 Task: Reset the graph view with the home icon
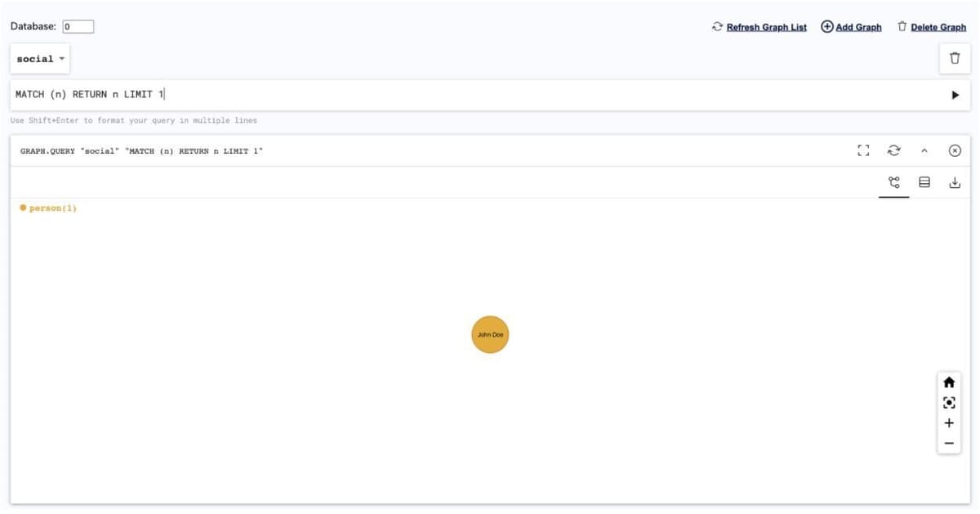(x=948, y=382)
